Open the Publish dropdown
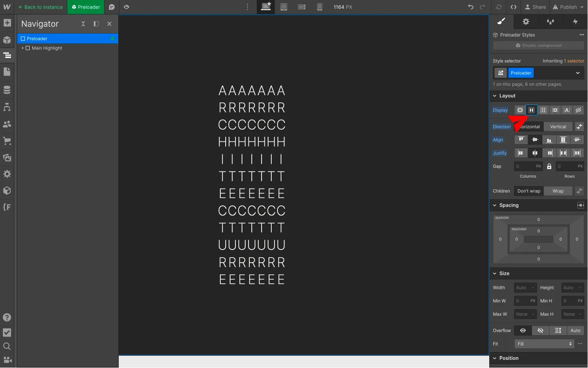Viewport: 588px width, 368px height. pos(568,7)
